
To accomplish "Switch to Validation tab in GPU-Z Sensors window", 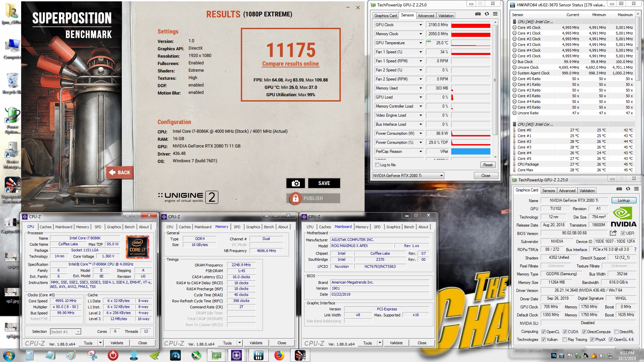I will (x=446, y=16).
